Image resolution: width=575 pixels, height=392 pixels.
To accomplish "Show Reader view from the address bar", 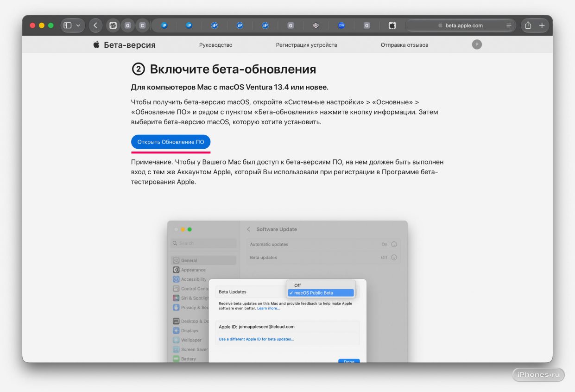I will tap(509, 25).
